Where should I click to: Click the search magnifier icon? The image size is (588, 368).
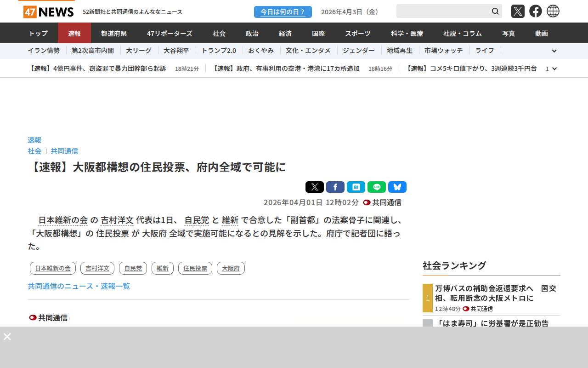tap(495, 11)
